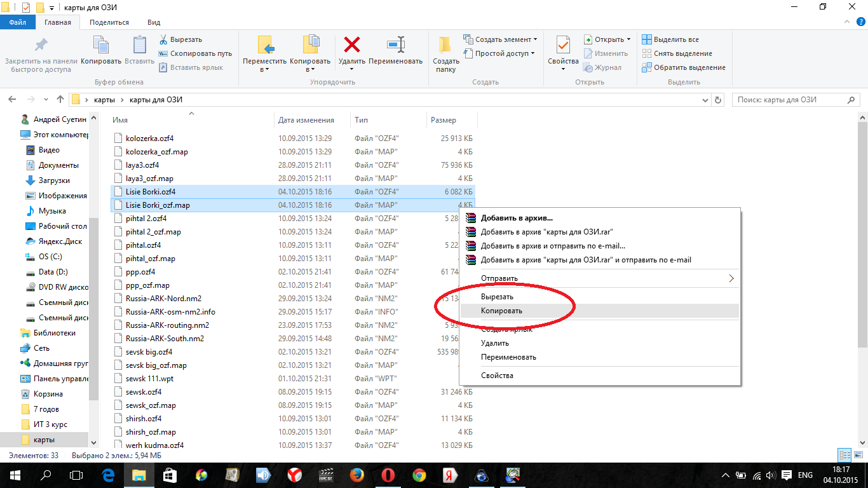Open the Простой доступ dropdown
868x488 pixels.
(500, 53)
